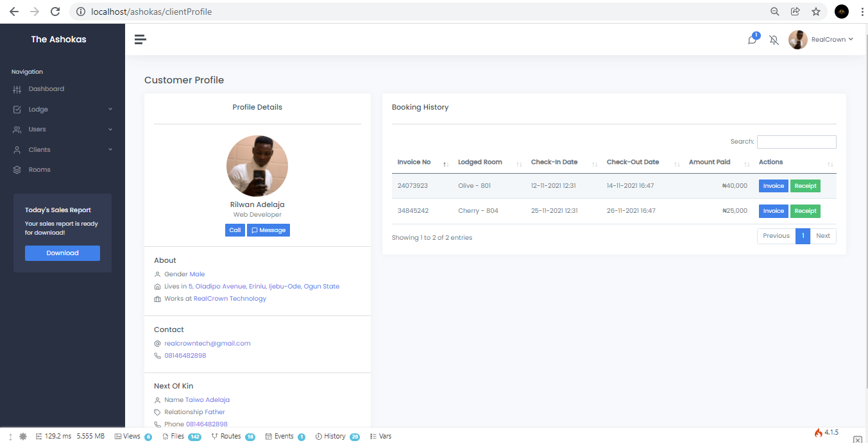Image resolution: width=868 pixels, height=443 pixels.
Task: Expand the Lodge sidebar menu
Action: 62,110
